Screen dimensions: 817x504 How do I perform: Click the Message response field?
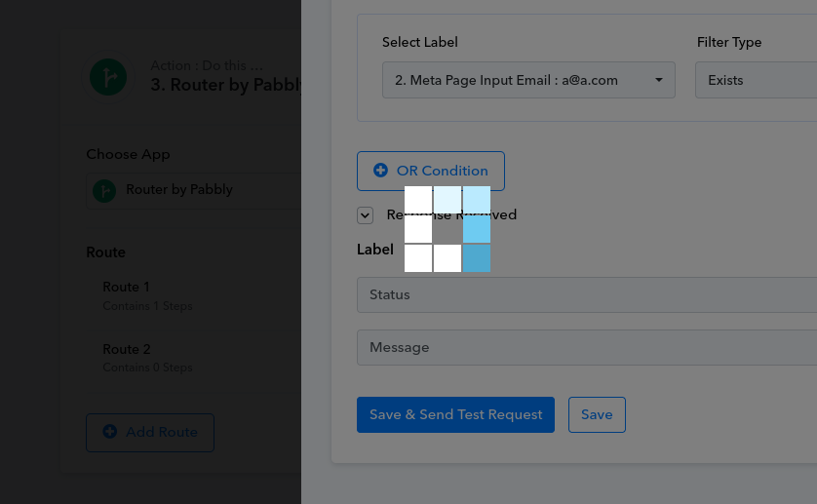click(587, 348)
